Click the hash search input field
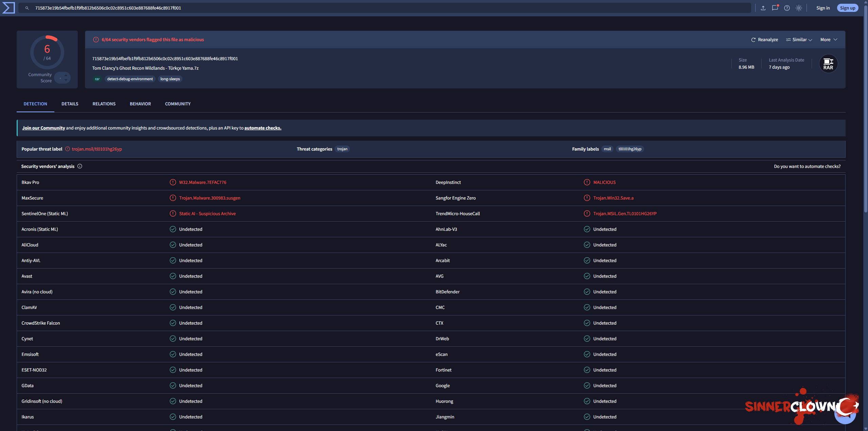868x431 pixels. [385, 8]
